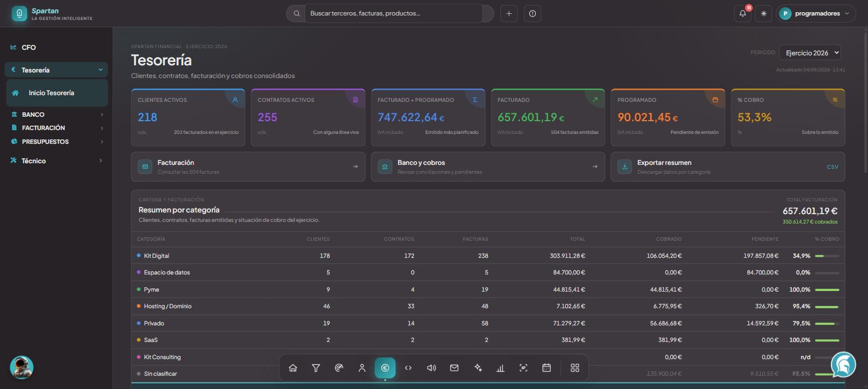
Task: Click the megaphone speaker icon in the dock
Action: point(431,368)
